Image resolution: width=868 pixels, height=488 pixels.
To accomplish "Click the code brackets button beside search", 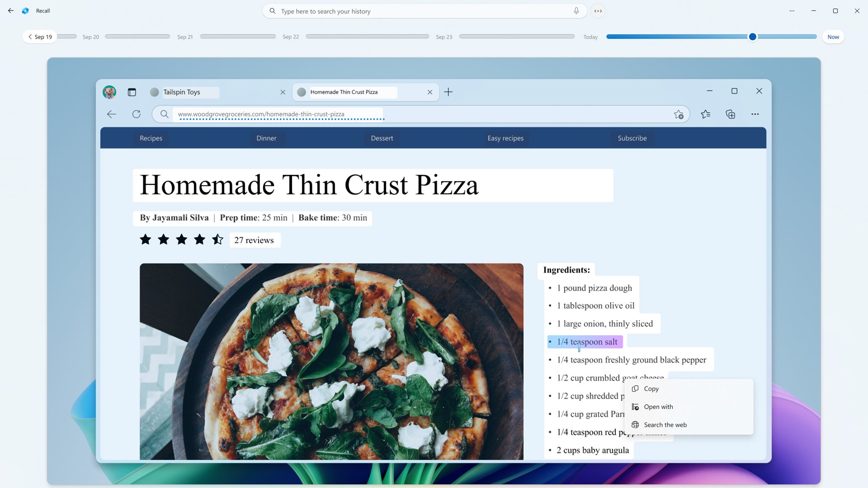I will click(x=598, y=11).
